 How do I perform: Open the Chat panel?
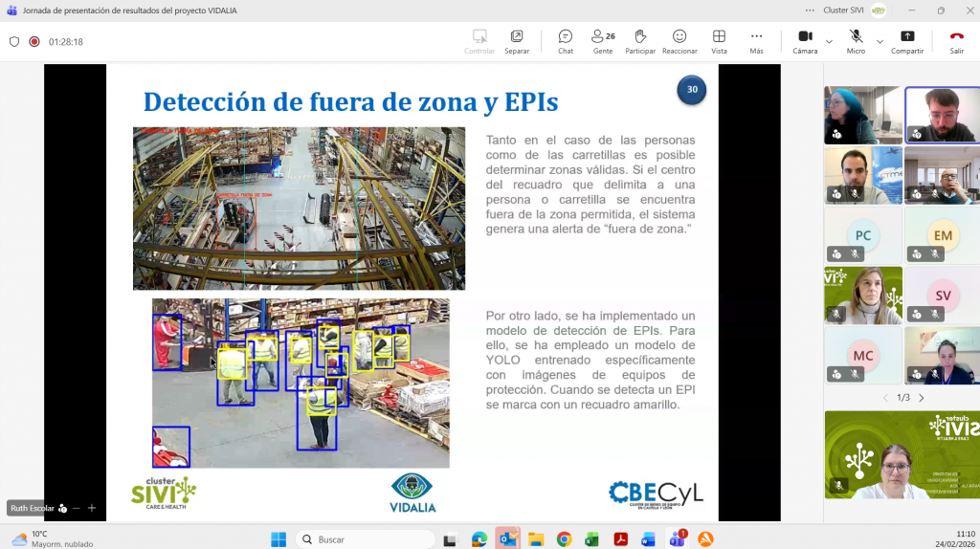pos(565,41)
